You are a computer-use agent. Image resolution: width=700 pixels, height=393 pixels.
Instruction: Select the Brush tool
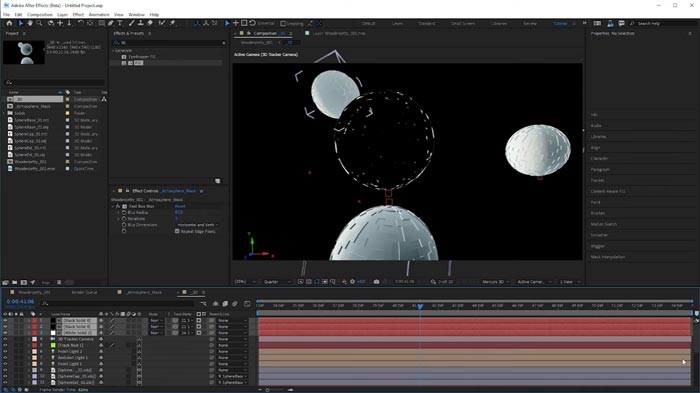(x=132, y=23)
